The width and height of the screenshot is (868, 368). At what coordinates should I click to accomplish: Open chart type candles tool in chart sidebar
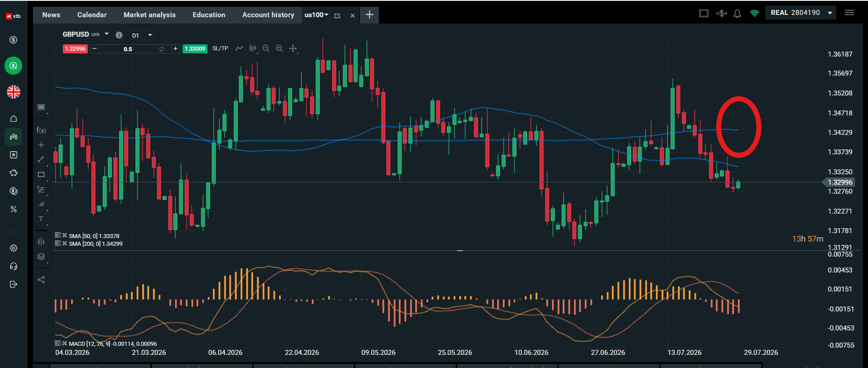(x=41, y=242)
